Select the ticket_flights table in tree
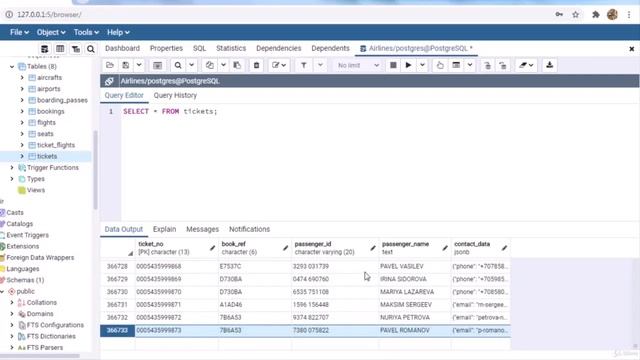640x360 pixels. click(x=56, y=145)
